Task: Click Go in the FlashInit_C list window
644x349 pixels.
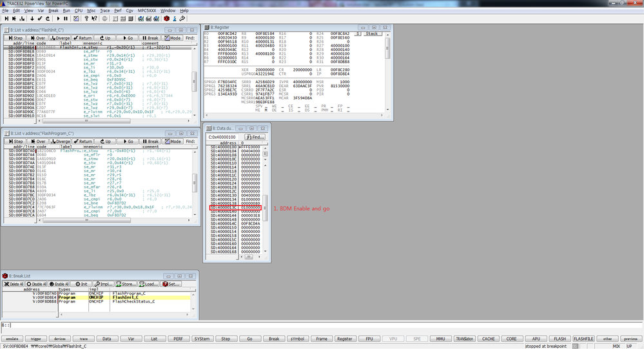Action: (x=128, y=38)
